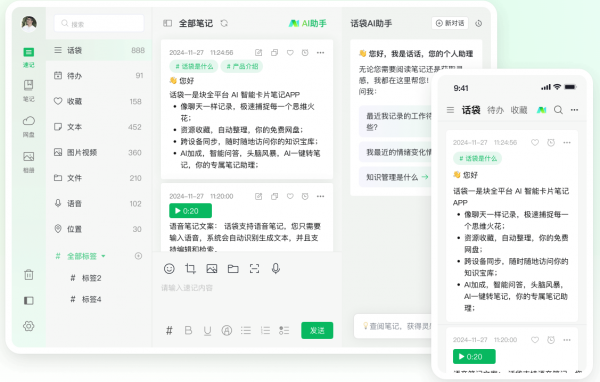
Task: Click the #产品介绍 tag
Action: (x=242, y=66)
